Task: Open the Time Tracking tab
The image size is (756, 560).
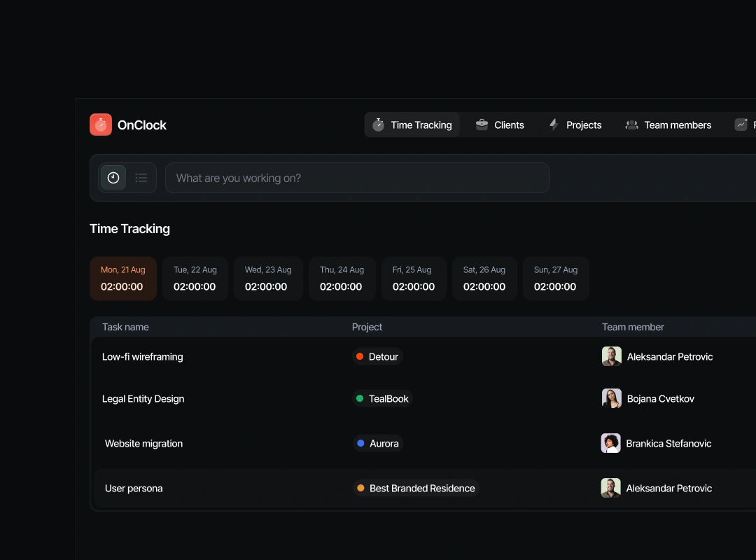Action: [x=412, y=125]
